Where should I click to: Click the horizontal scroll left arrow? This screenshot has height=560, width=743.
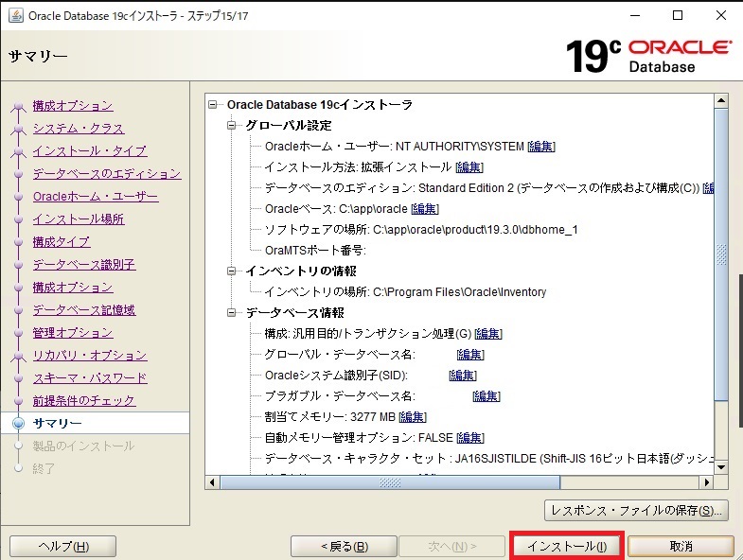[x=212, y=482]
